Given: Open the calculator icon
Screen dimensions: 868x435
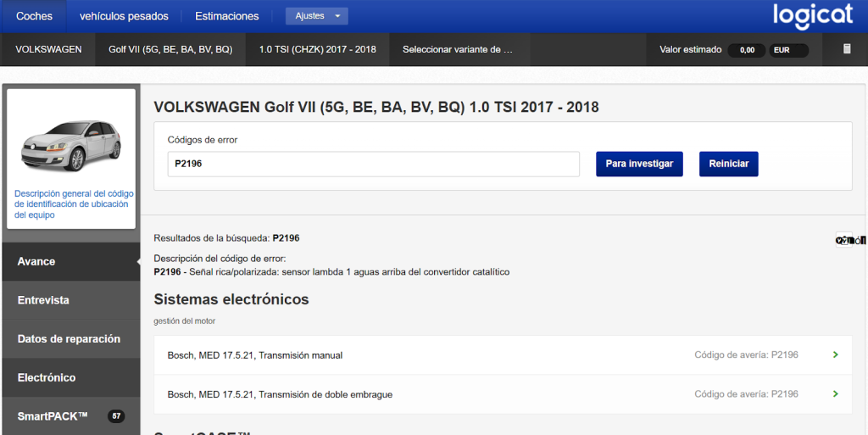Looking at the screenshot, I should (847, 48).
